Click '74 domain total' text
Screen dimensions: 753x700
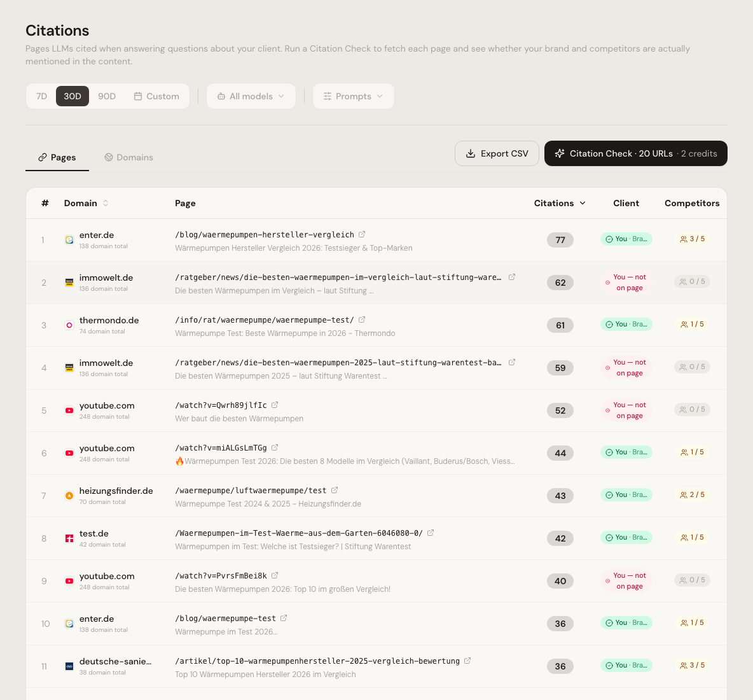102,332
